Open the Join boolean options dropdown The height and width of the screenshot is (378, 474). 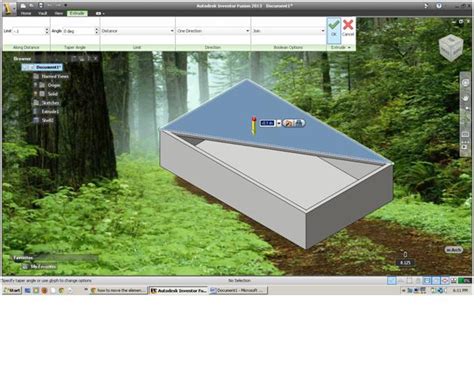click(288, 31)
